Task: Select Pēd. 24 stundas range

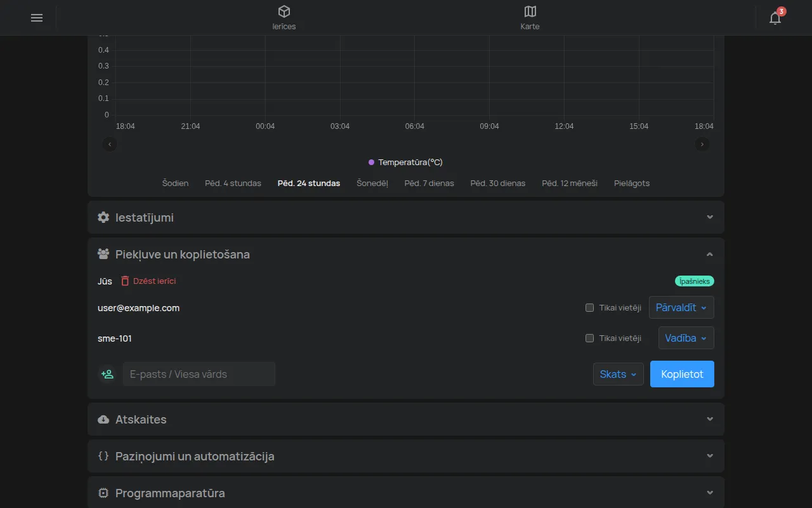Action: [309, 184]
